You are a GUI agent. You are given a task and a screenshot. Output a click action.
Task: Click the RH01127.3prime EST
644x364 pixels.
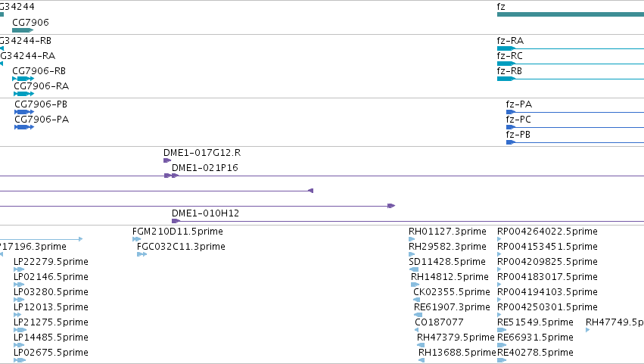point(412,239)
